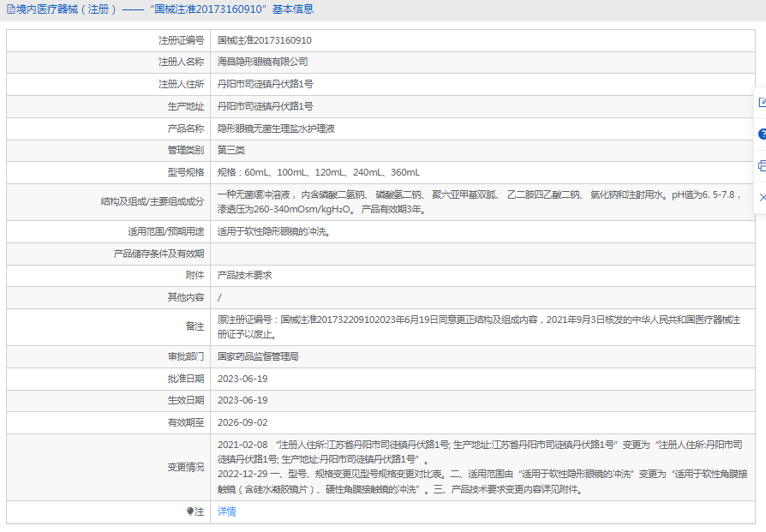Click the management category value 第三类

point(231,150)
